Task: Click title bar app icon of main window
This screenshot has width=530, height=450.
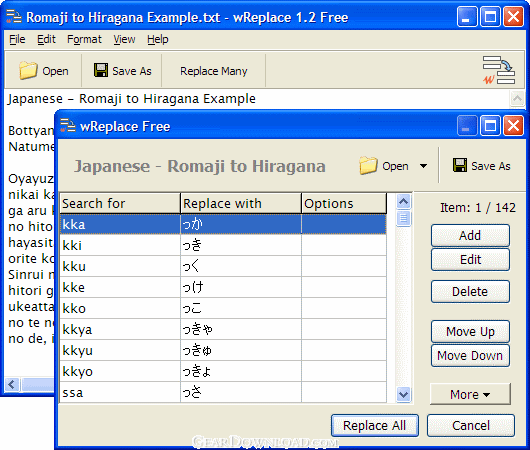Action: tap(14, 17)
